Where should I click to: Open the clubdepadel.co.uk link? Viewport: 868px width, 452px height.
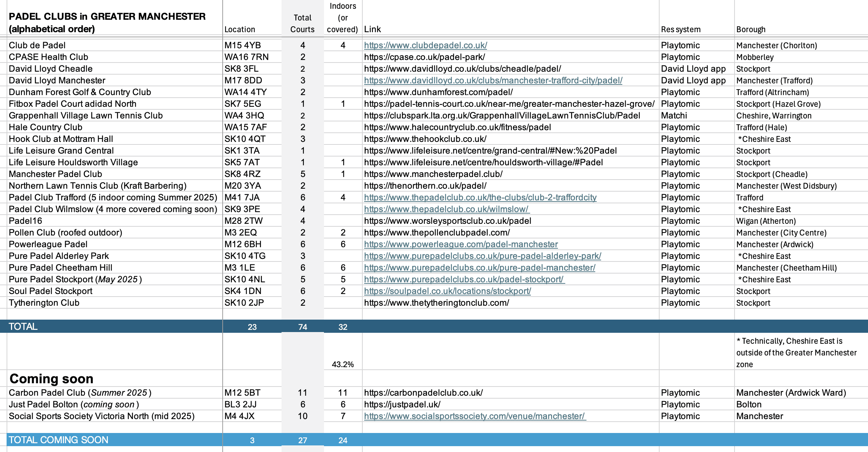(x=425, y=45)
